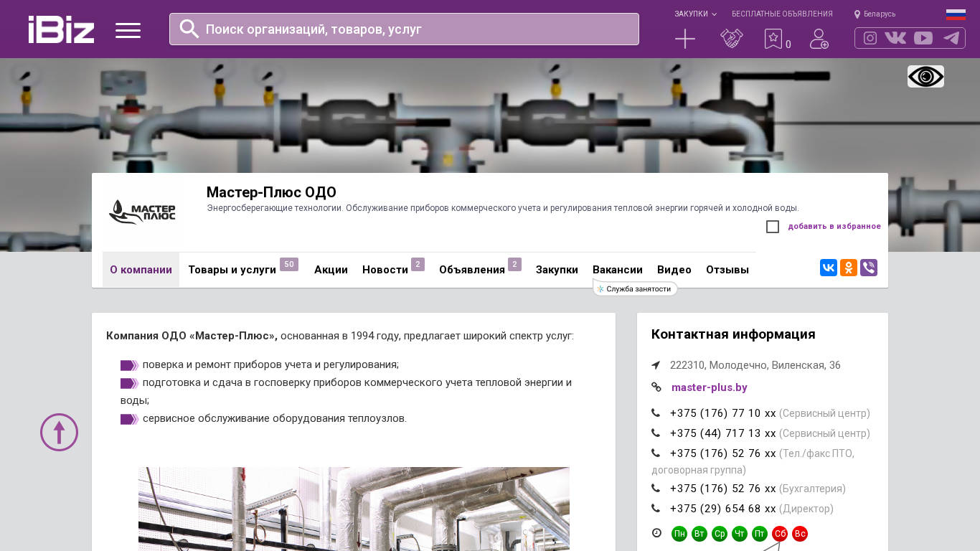Click the location arrow icon near address
The width and height of the screenshot is (980, 551).
[x=656, y=365]
